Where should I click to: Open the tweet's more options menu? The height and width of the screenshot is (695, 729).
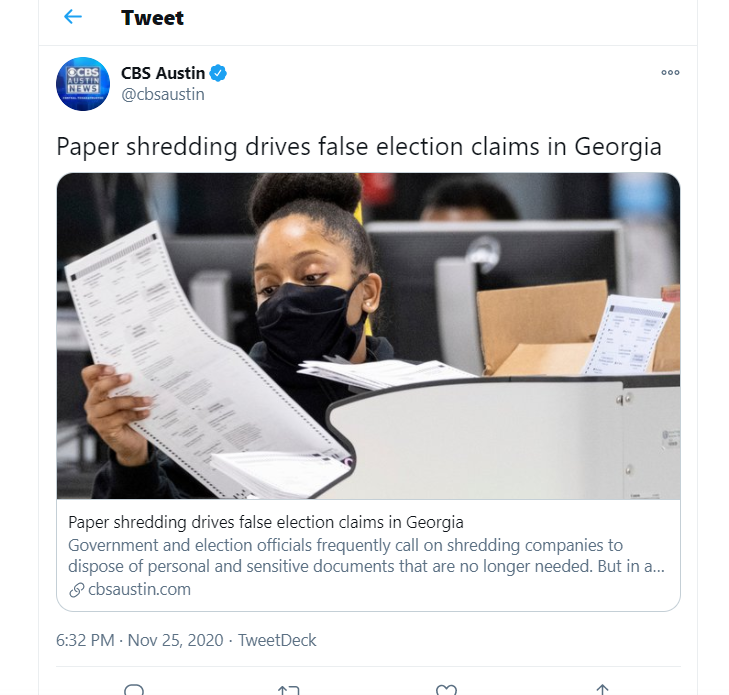tap(670, 73)
